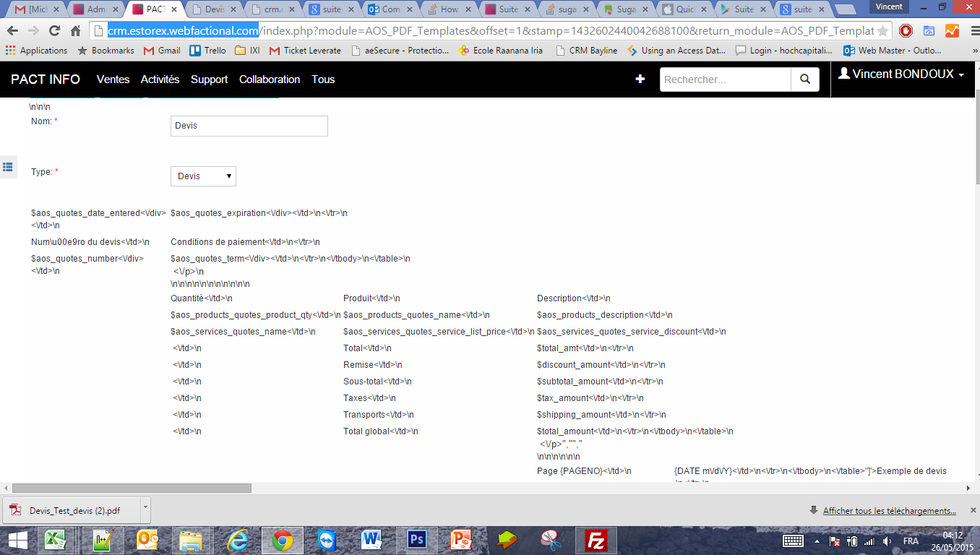Open FileZilla from the taskbar
This screenshot has height=555, width=980.
[596, 540]
